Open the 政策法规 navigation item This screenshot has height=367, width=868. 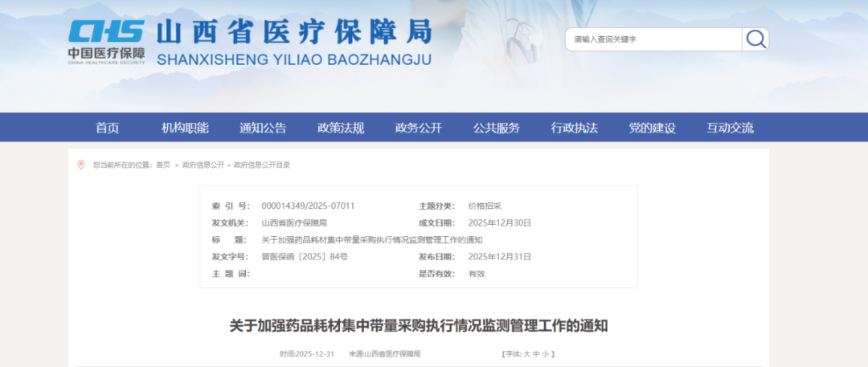(341, 128)
